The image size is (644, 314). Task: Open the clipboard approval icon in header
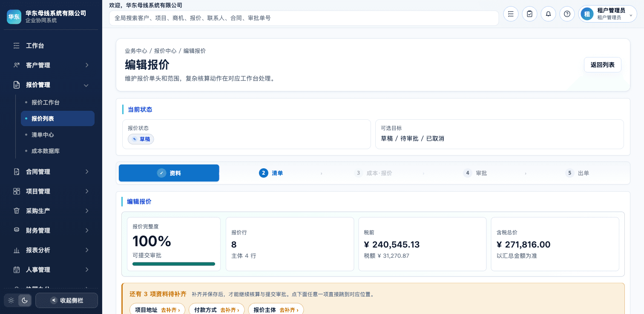tap(529, 14)
